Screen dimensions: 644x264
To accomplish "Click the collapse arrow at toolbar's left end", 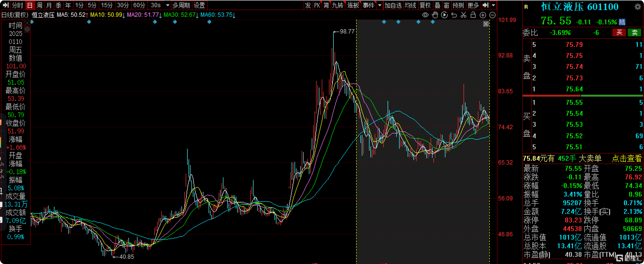I will [x=5, y=5].
